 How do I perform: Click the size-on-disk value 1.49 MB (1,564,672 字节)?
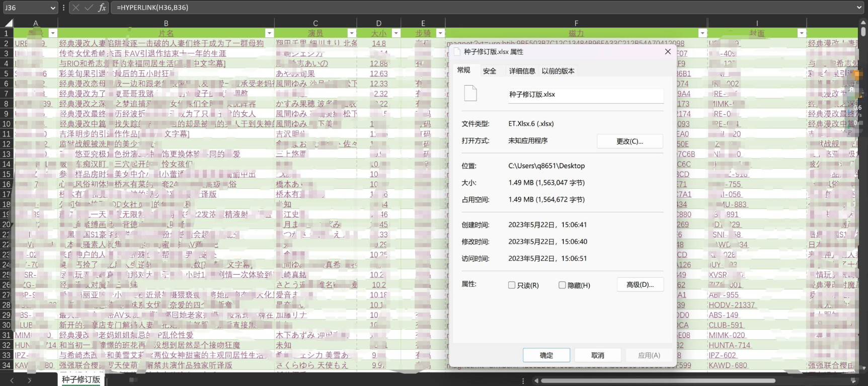[x=546, y=200]
